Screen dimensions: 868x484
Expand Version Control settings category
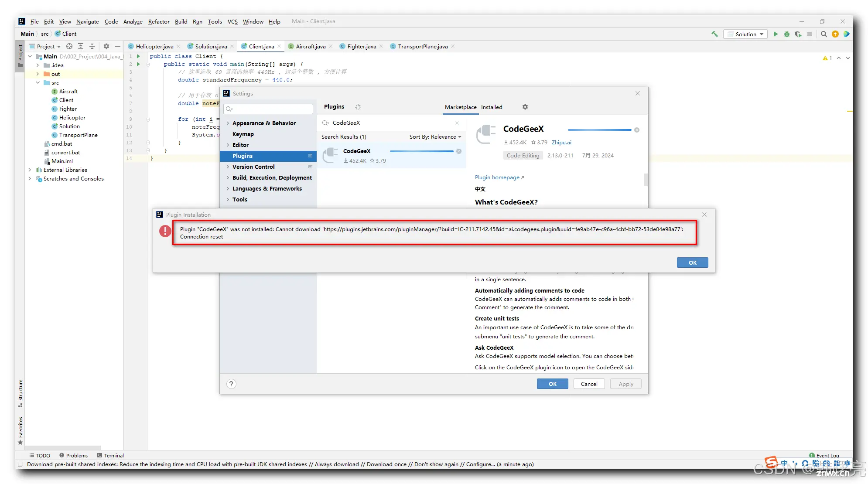228,167
